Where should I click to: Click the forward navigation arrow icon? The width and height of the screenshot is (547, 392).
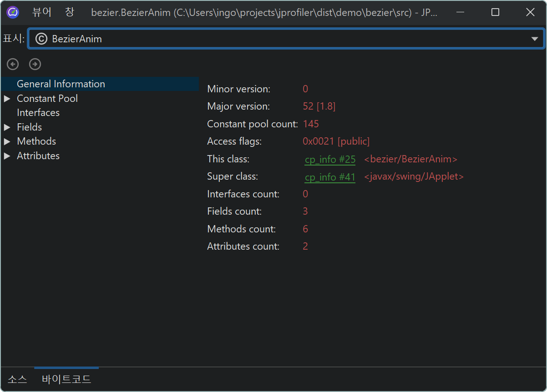point(35,65)
